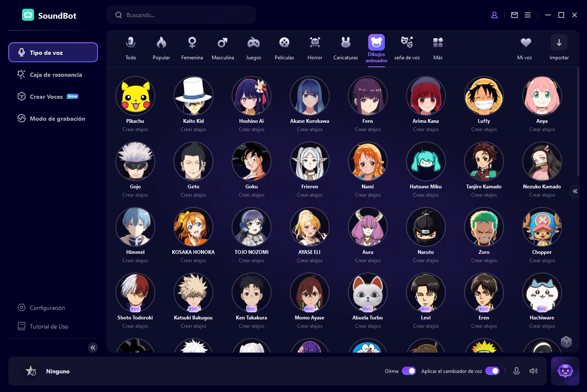Image resolution: width=587 pixels, height=392 pixels.
Task: Click Crear atajos under Zoro
Action: tap(484, 261)
